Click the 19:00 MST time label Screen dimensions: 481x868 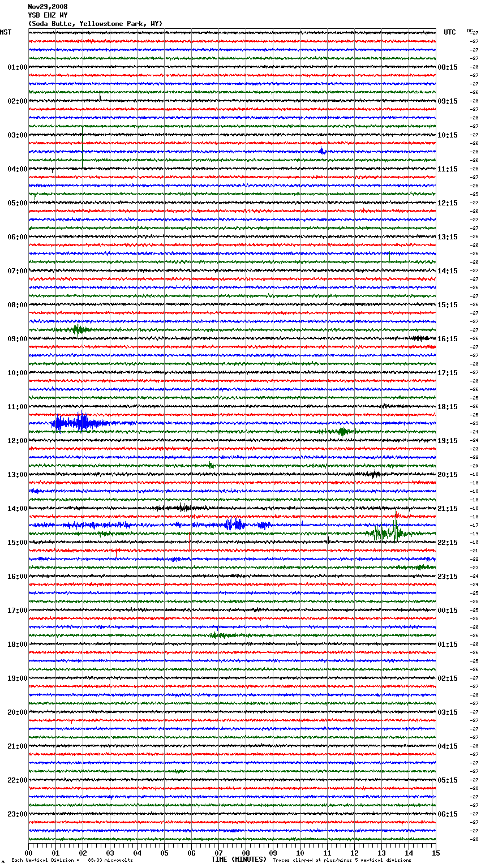point(17,678)
